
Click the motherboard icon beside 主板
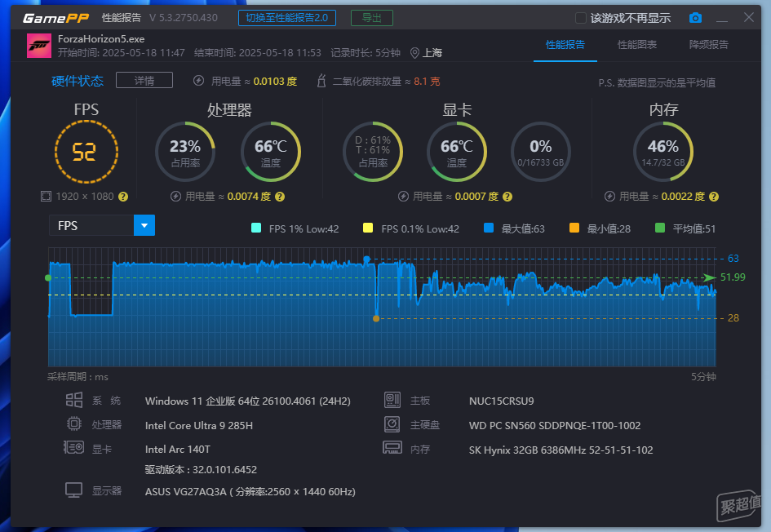tap(392, 400)
